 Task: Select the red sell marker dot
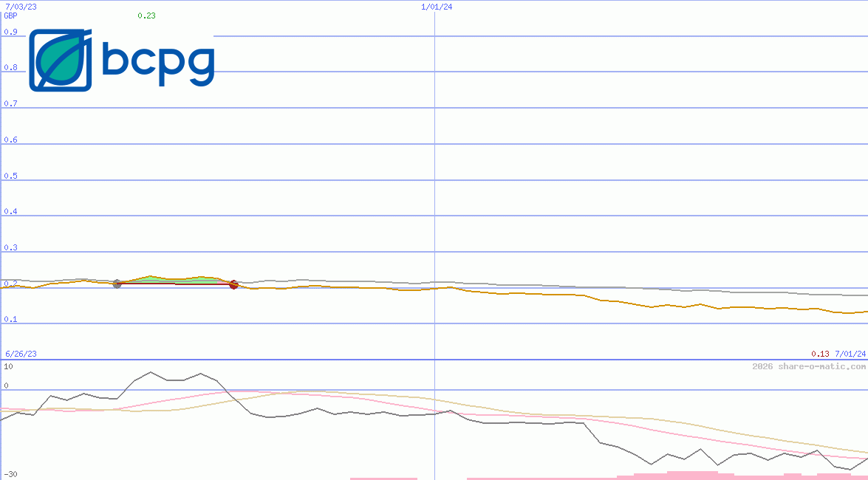coord(233,284)
